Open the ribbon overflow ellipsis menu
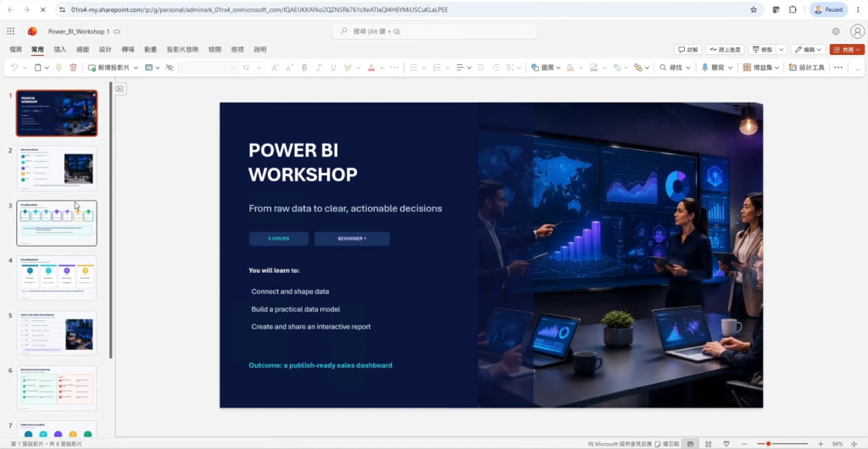 pyautogui.click(x=838, y=68)
